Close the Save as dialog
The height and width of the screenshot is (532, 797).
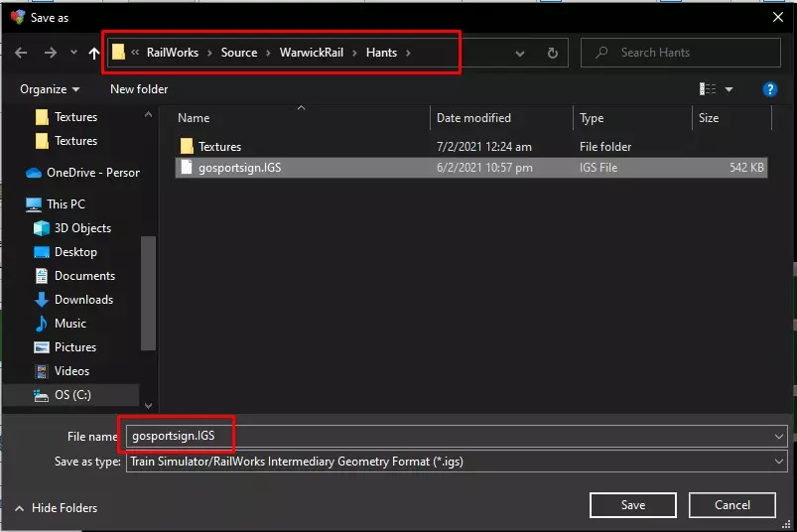(778, 17)
